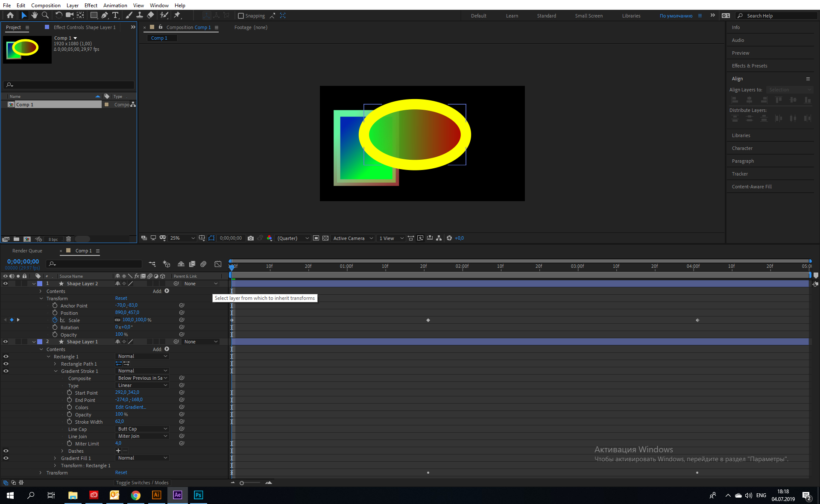Activate the Pen tool

tap(104, 15)
